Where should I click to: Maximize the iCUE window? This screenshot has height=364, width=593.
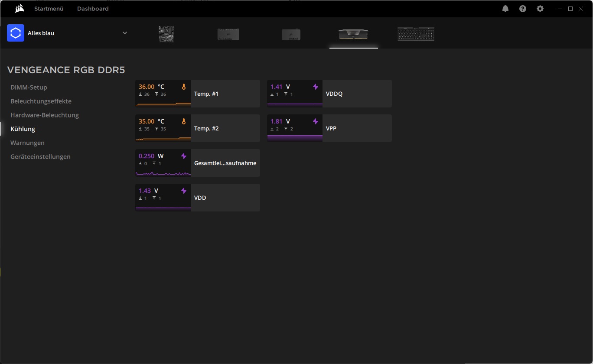(570, 9)
